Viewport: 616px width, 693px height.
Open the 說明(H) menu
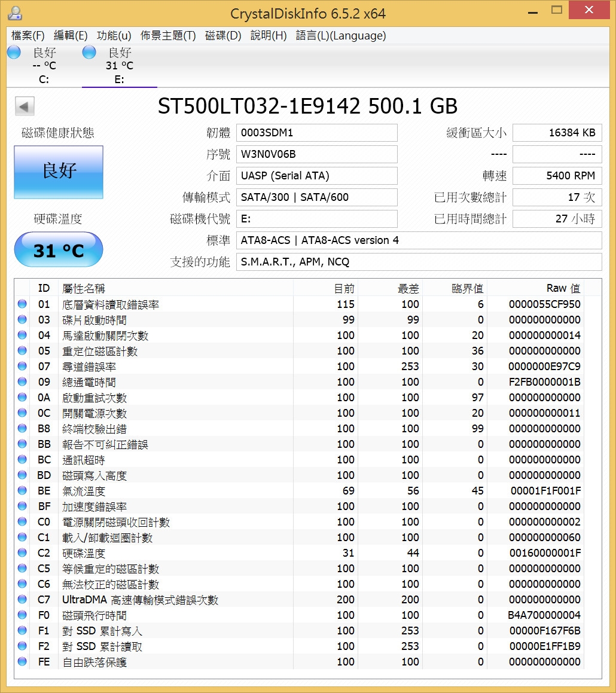(269, 35)
